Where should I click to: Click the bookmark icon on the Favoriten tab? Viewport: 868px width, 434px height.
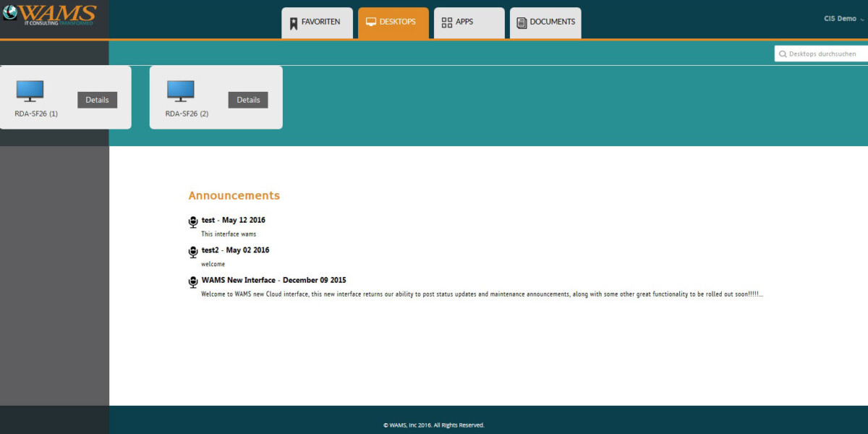click(x=294, y=22)
